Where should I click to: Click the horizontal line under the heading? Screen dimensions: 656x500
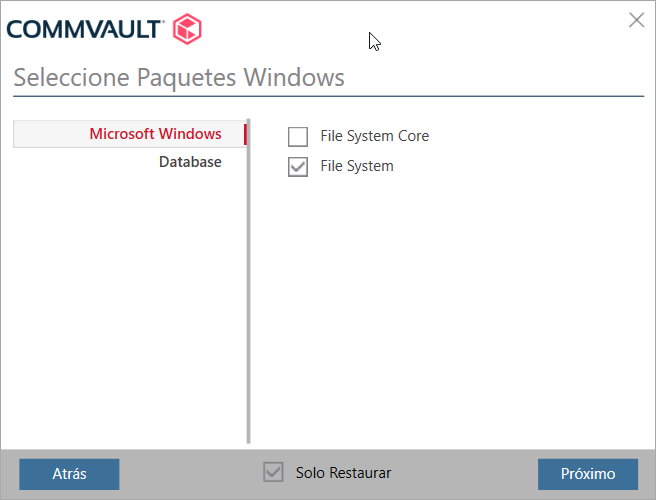pos(328,96)
